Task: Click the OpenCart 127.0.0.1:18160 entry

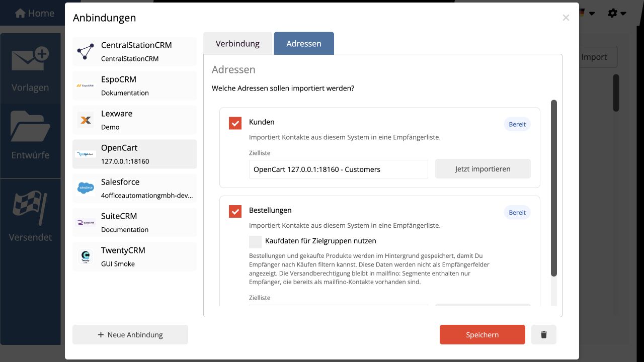Action: (135, 154)
